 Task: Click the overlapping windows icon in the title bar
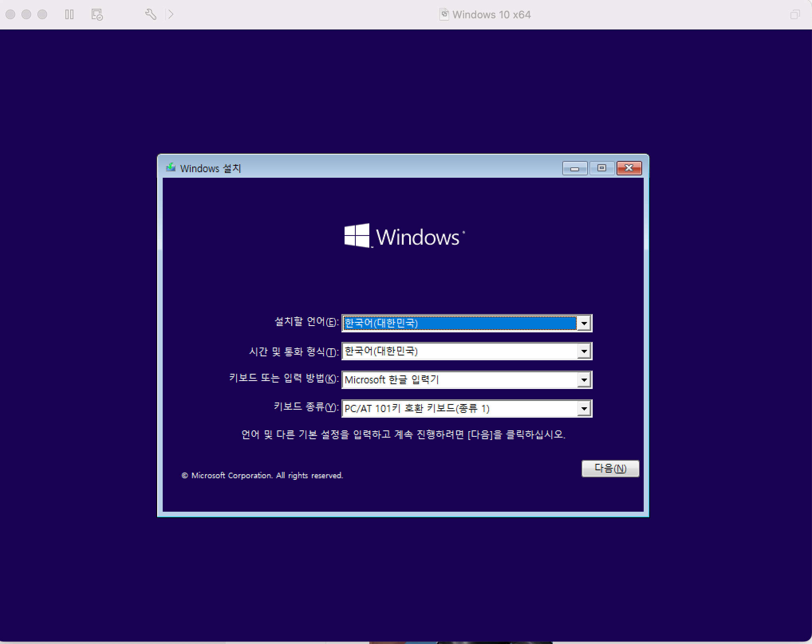pyautogui.click(x=795, y=15)
